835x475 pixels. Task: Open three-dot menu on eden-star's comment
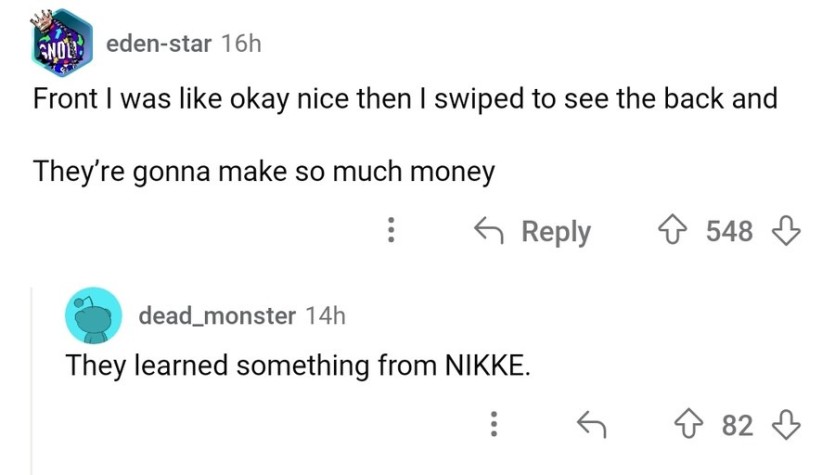pos(391,230)
